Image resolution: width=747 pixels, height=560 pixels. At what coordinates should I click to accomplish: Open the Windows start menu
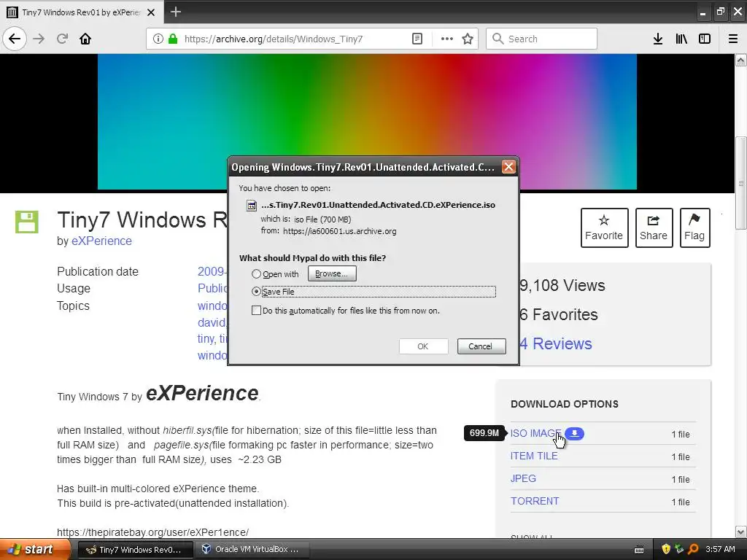tap(35, 550)
